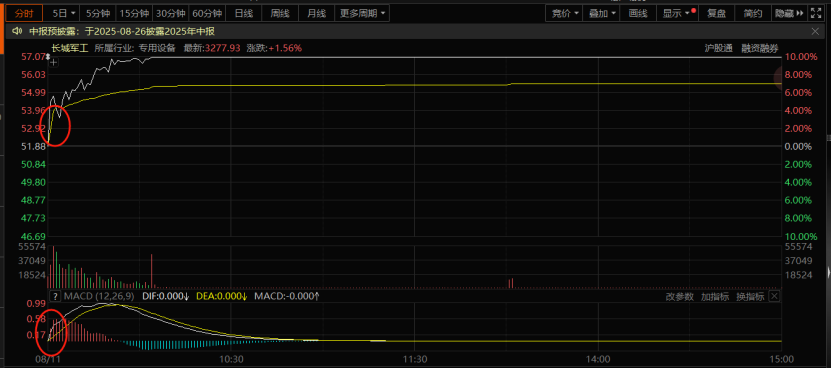Viewport: 831px width, 368px height.
Task: Open the MACD help question-mark icon
Action: 55,296
